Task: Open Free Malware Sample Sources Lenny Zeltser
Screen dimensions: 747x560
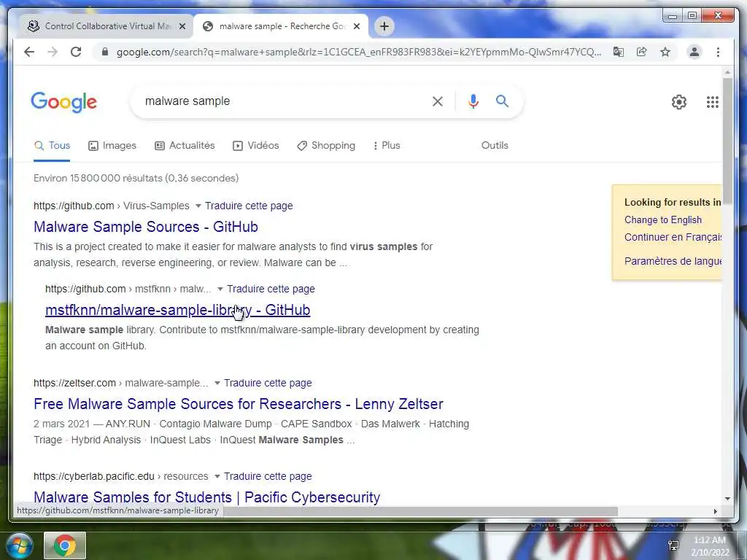Action: [239, 404]
